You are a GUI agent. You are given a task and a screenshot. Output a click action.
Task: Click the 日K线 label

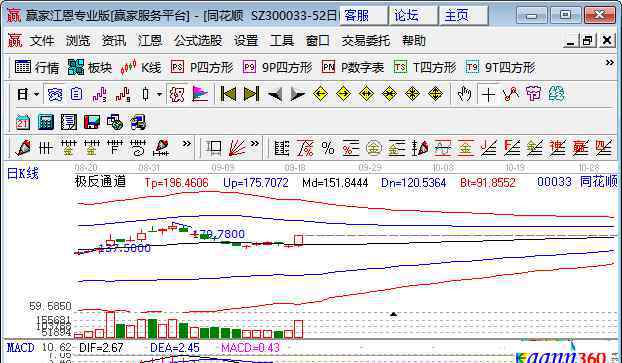pyautogui.click(x=23, y=174)
